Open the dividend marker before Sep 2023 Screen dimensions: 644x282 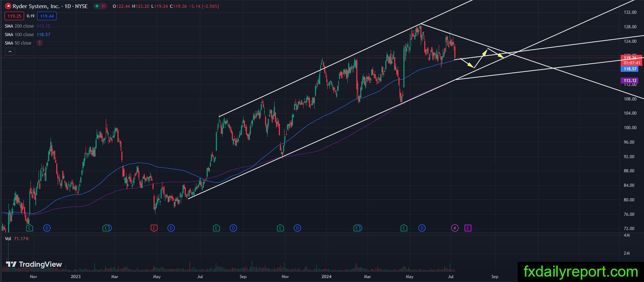234,228
